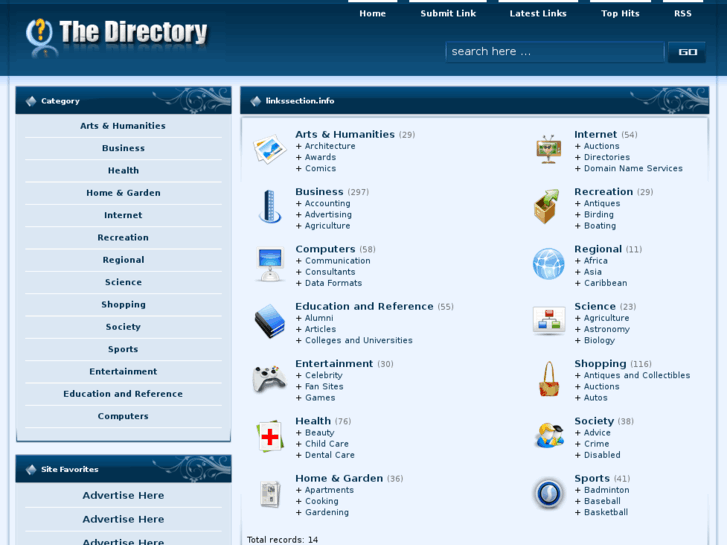
Task: Open the Birding subcategory link
Action: 598,214
